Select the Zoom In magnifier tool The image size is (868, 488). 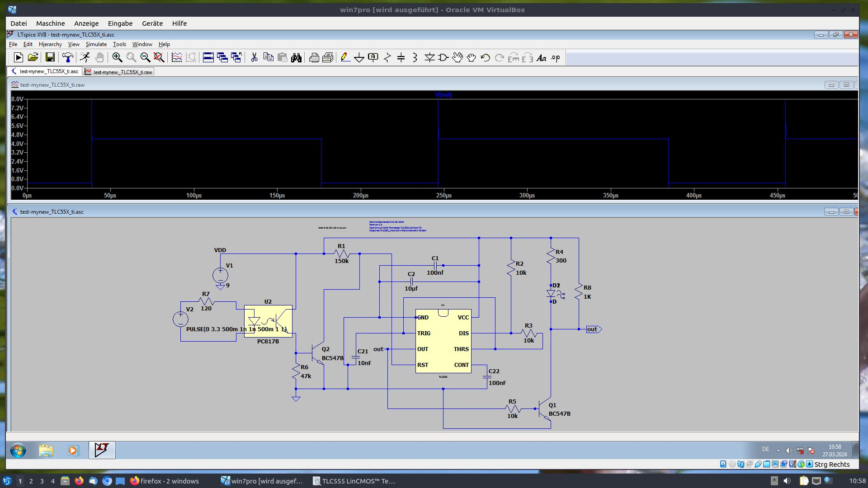point(117,57)
